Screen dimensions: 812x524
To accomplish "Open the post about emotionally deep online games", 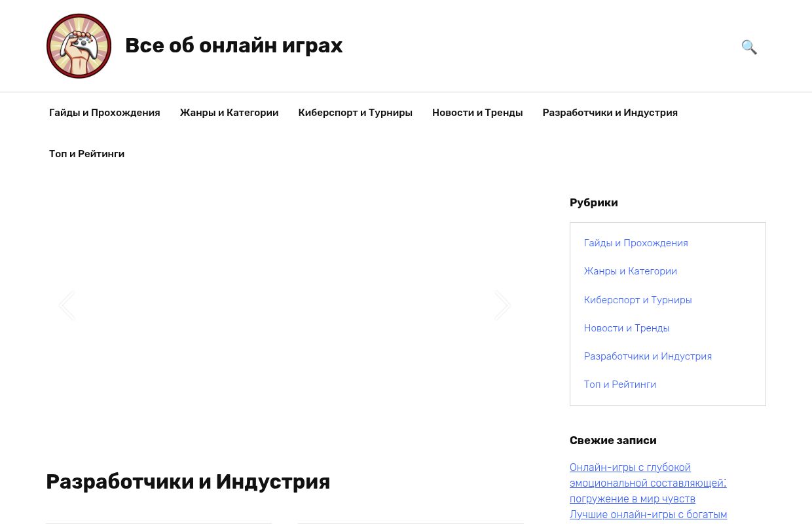I will pos(648,483).
